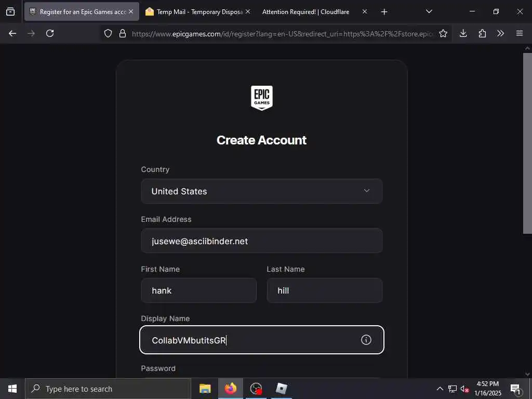The height and width of the screenshot is (399, 532).
Task: Open OBS Studio from the taskbar
Action: click(x=256, y=389)
